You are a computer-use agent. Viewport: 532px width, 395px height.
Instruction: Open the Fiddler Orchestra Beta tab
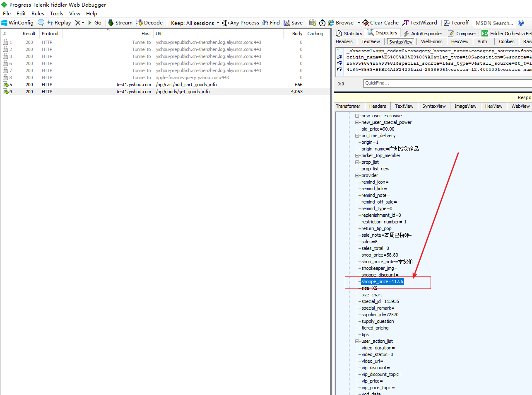pyautogui.click(x=506, y=33)
